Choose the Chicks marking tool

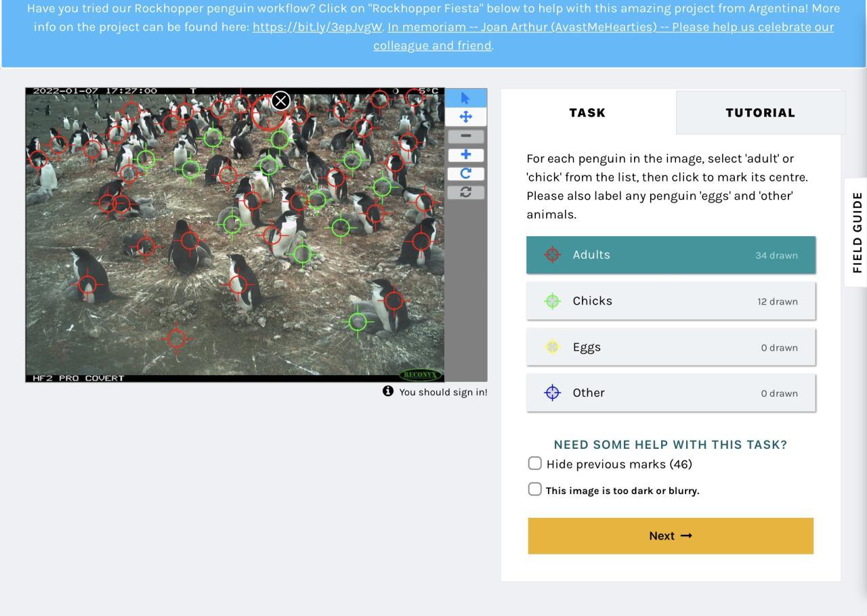click(671, 301)
